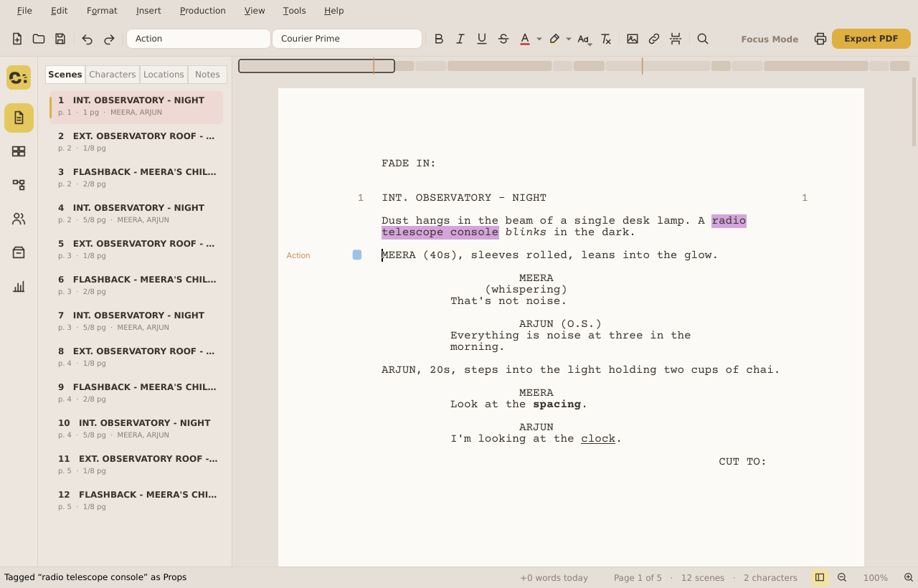918x588 pixels.
Task: Switch to the Scenes tab
Action: [65, 75]
